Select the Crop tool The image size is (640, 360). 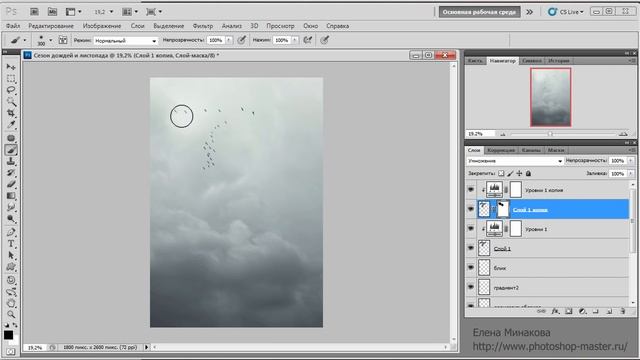[x=11, y=113]
